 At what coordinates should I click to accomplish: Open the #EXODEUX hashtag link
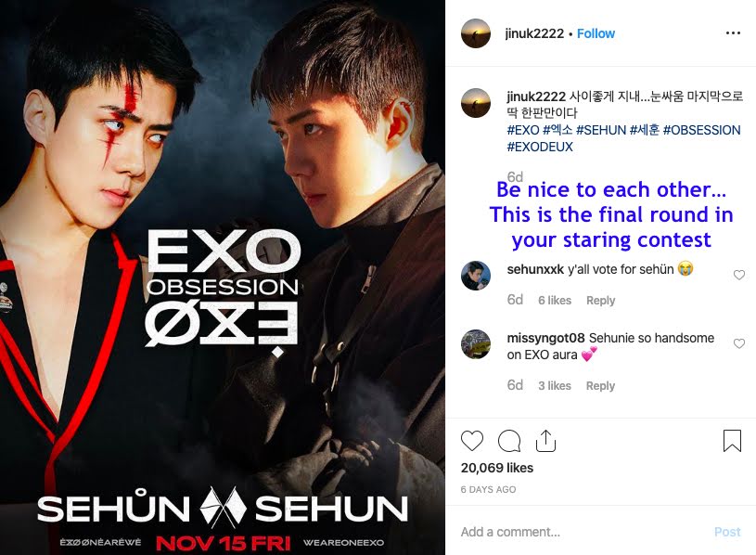(x=540, y=147)
